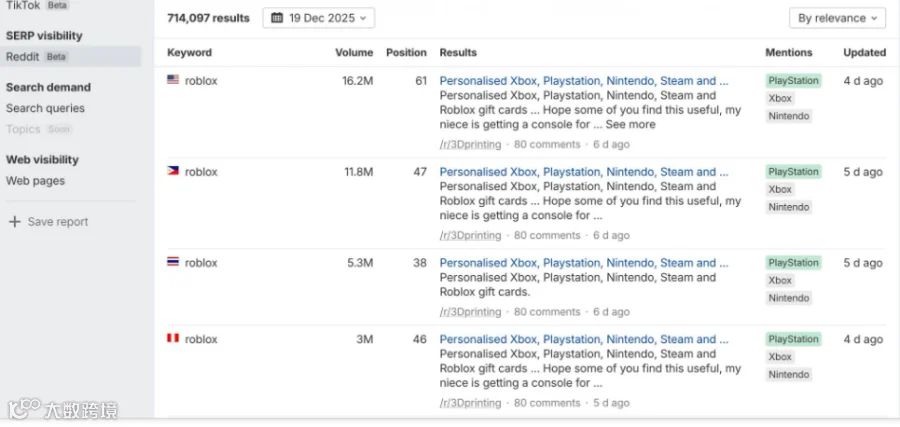The image size is (900, 427).
Task: Expand See more in first result snippet
Action: coord(630,125)
